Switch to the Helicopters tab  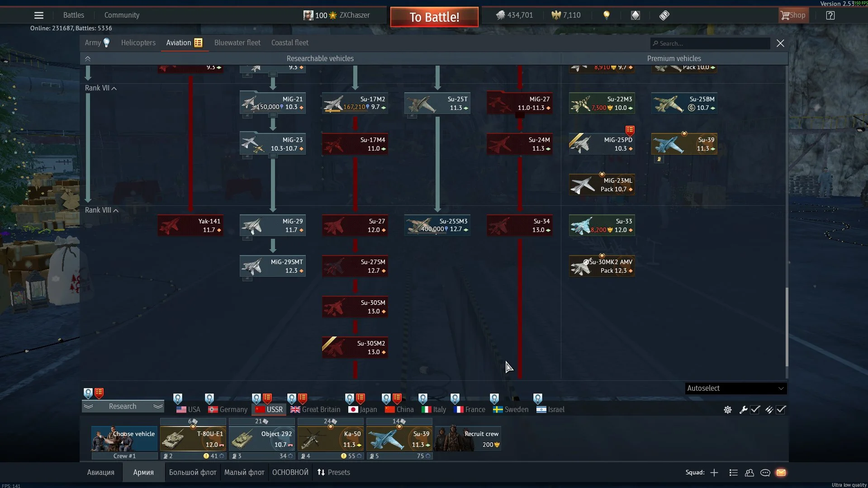(138, 43)
